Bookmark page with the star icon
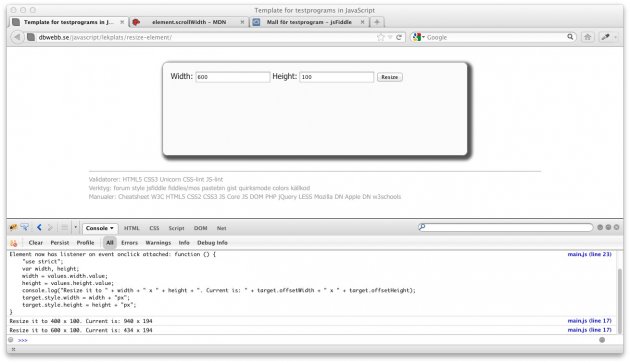Viewport: 630px width, 363px height. (x=380, y=37)
